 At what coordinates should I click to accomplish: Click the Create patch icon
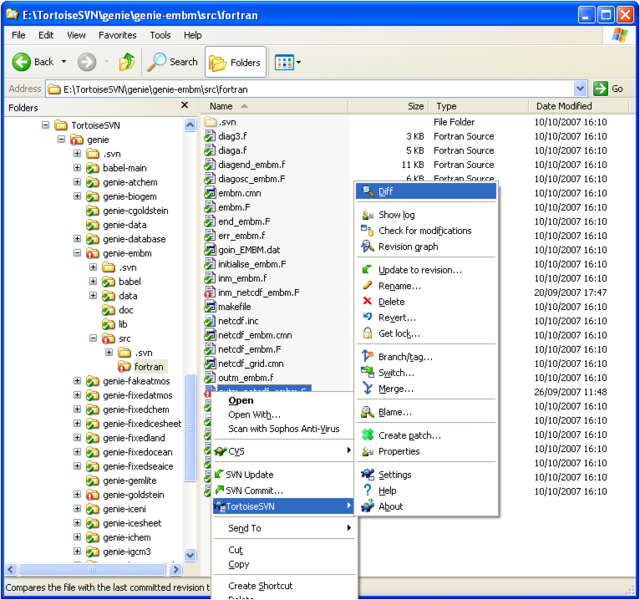coord(367,435)
